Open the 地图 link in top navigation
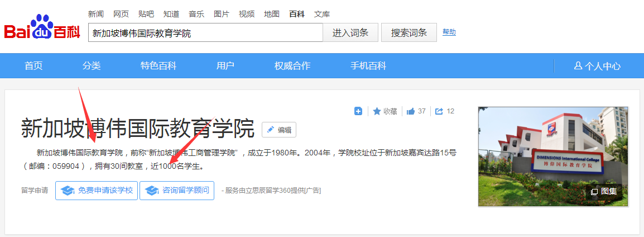The image size is (644, 237). click(271, 14)
